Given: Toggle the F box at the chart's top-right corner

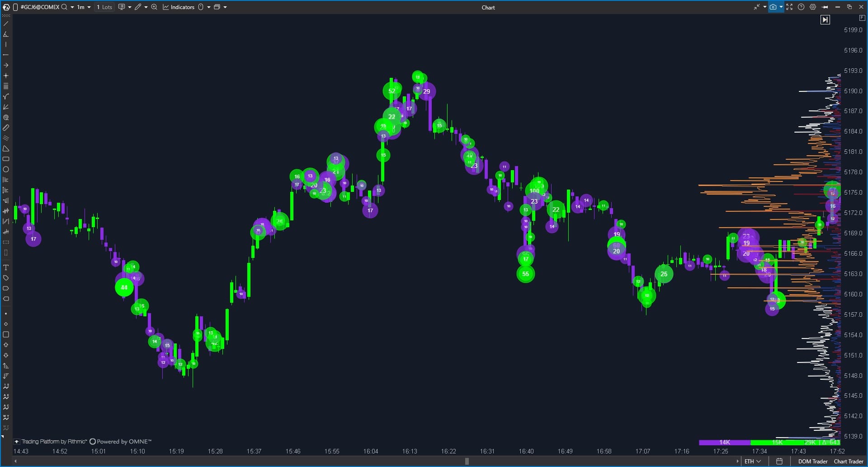Looking at the screenshot, I should (x=862, y=18).
